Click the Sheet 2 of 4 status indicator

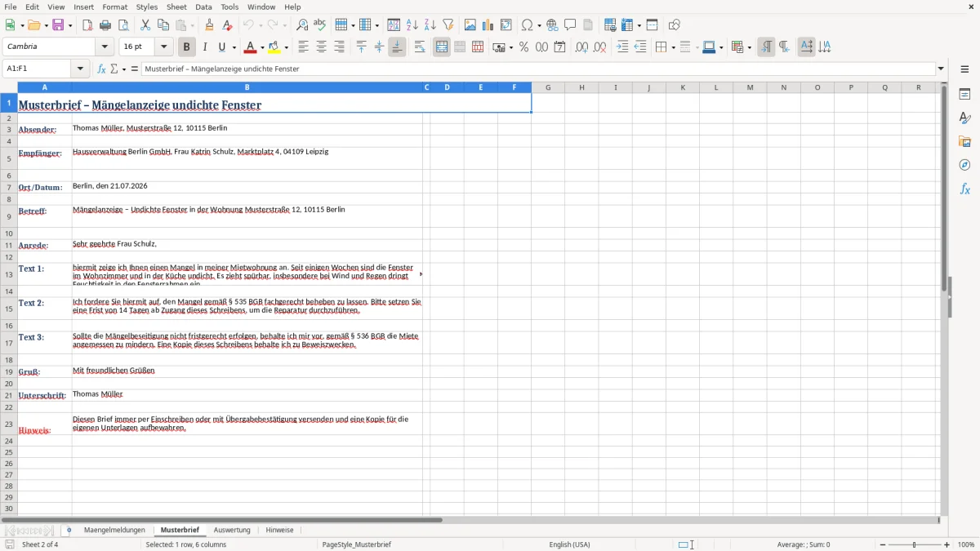click(40, 544)
